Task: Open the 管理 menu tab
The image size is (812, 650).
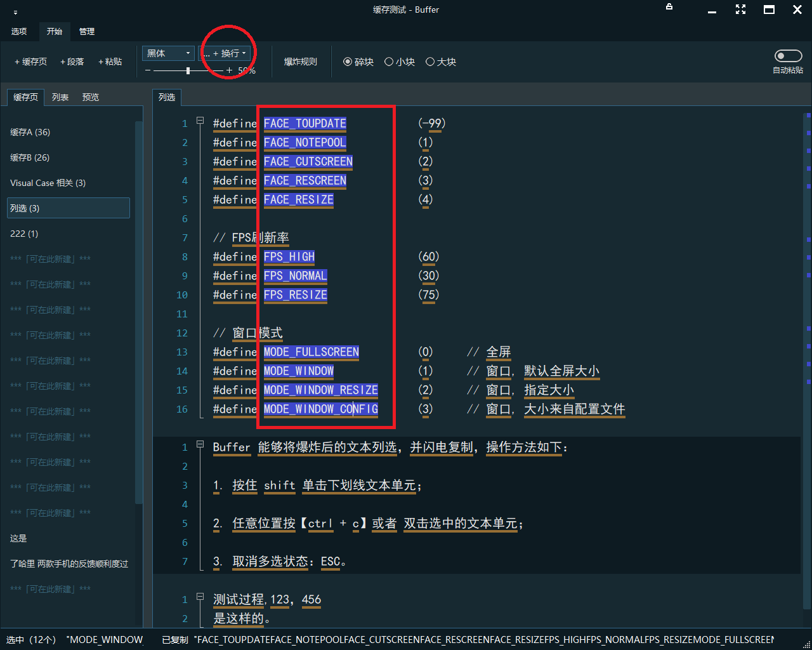Action: [x=87, y=31]
